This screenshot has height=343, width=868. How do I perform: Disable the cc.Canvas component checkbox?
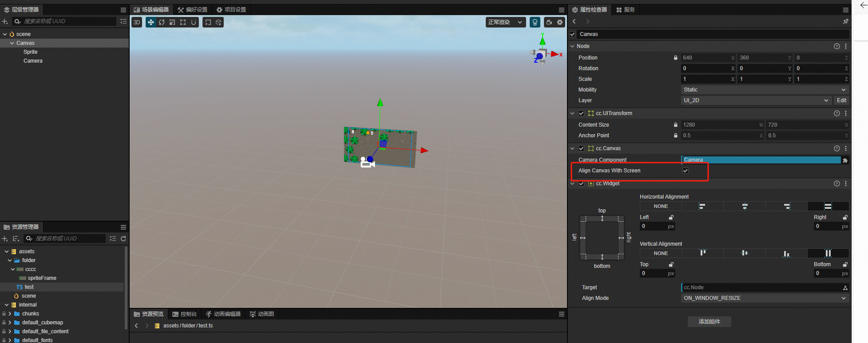581,148
